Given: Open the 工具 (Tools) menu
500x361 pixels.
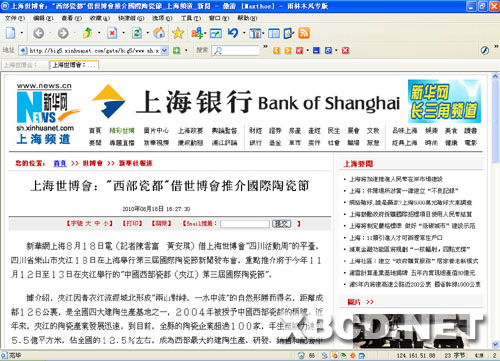Looking at the screenshot, I should pos(191,18).
